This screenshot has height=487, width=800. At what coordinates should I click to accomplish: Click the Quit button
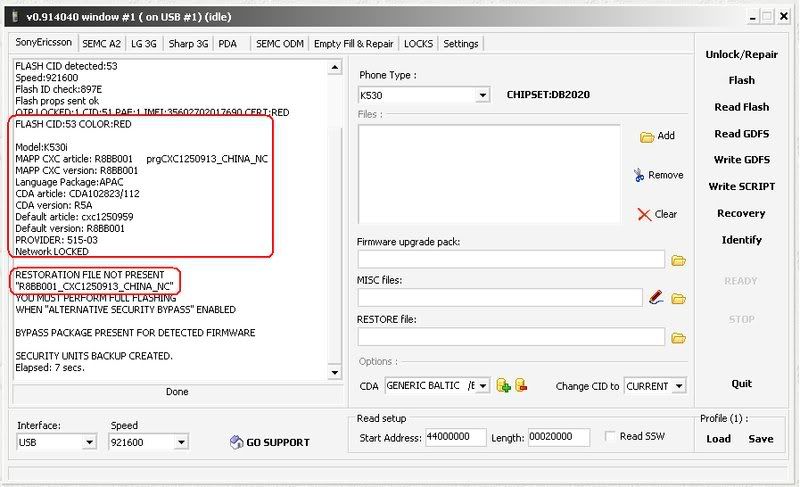click(x=741, y=383)
